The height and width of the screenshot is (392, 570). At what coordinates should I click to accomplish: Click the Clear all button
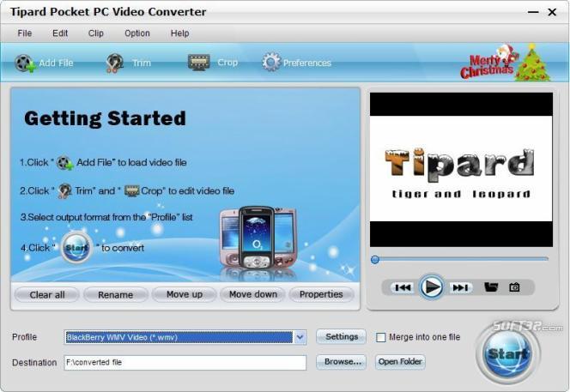[x=47, y=294]
